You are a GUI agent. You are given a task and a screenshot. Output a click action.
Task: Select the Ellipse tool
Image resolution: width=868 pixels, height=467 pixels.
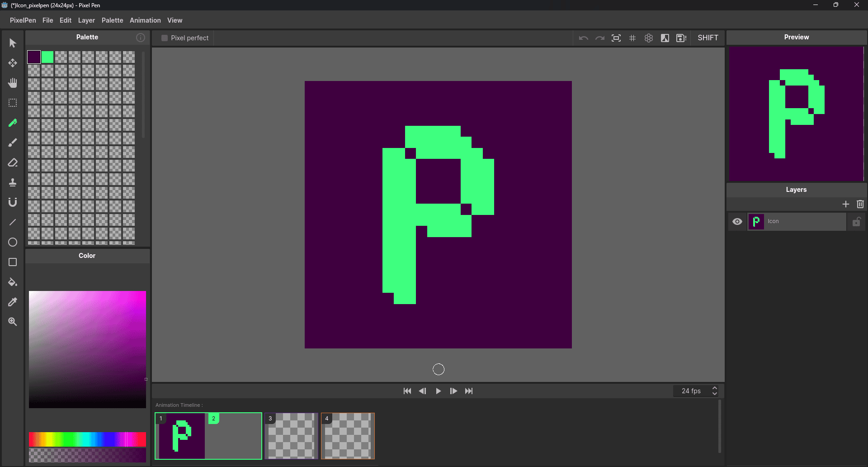[13, 242]
